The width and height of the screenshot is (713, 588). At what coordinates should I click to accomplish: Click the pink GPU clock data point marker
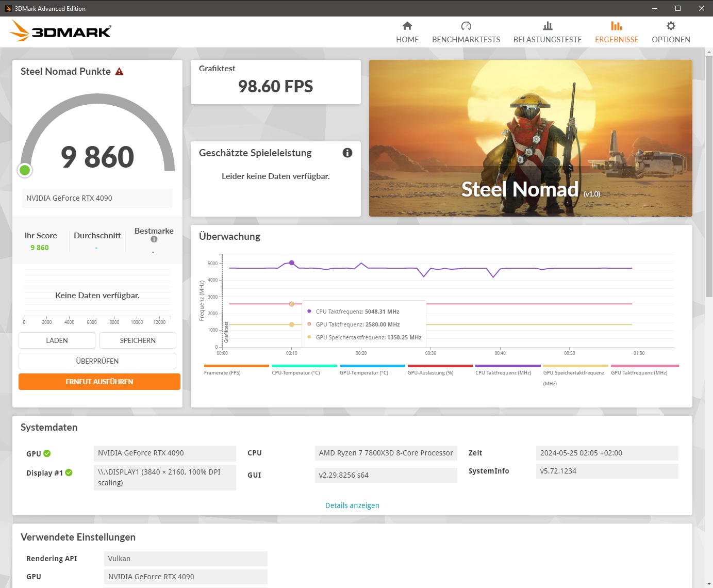point(292,304)
